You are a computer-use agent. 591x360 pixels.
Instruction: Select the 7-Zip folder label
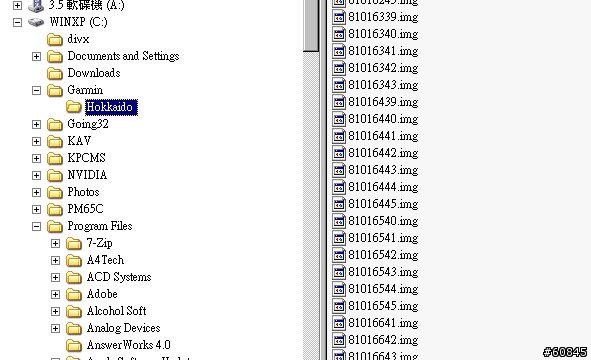point(100,243)
